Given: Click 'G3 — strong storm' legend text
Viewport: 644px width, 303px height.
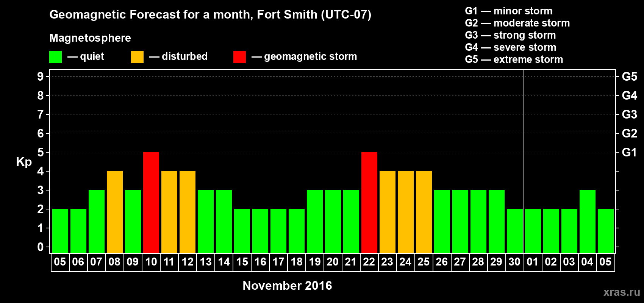Looking at the screenshot, I should (x=510, y=35).
